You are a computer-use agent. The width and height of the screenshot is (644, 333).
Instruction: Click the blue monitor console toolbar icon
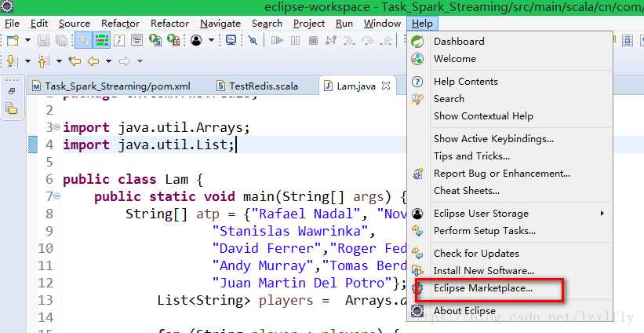tap(231, 40)
